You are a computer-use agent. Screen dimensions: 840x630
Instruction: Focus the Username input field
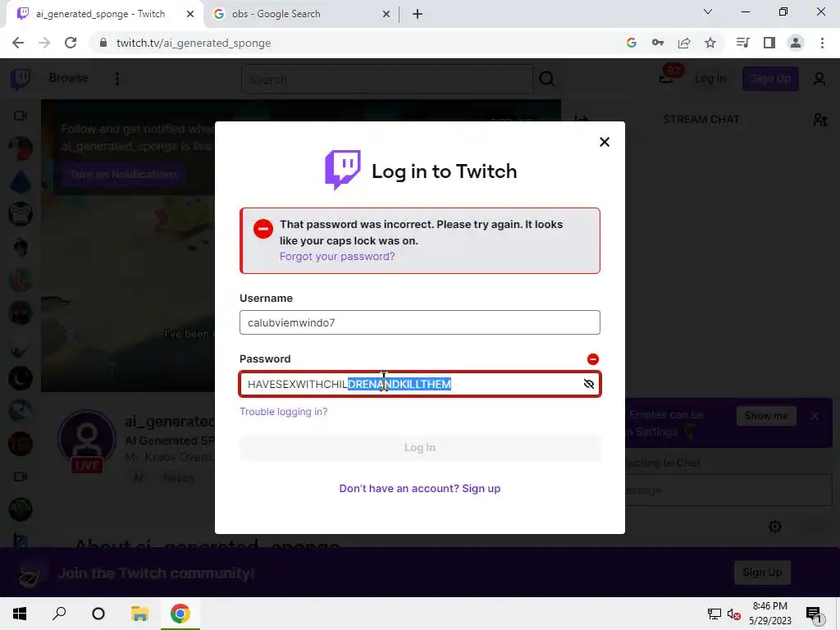click(419, 322)
